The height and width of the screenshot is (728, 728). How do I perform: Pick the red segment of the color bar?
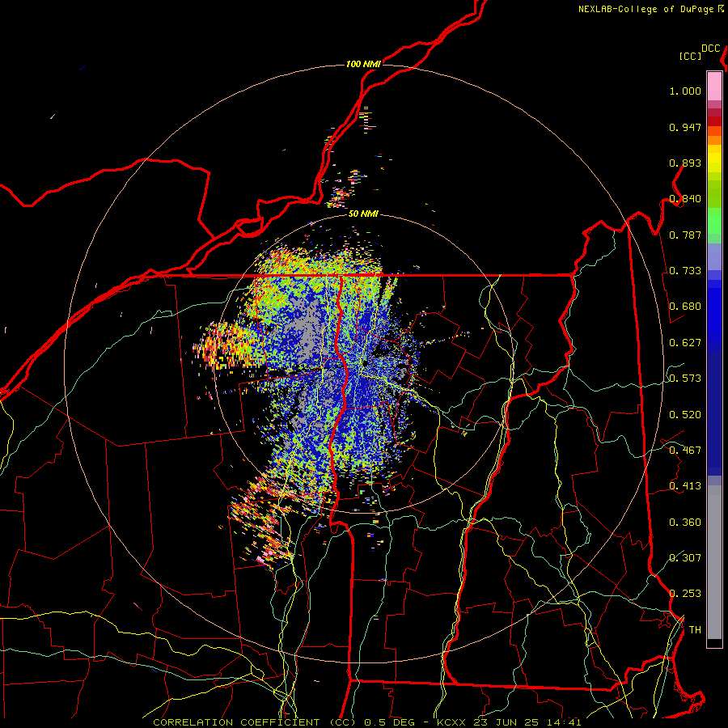pos(714,121)
